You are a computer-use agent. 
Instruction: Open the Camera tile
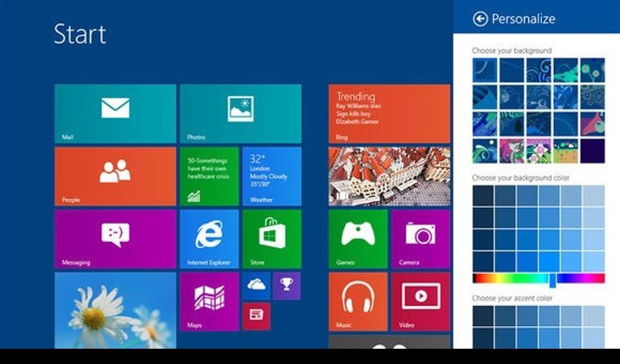click(x=420, y=239)
